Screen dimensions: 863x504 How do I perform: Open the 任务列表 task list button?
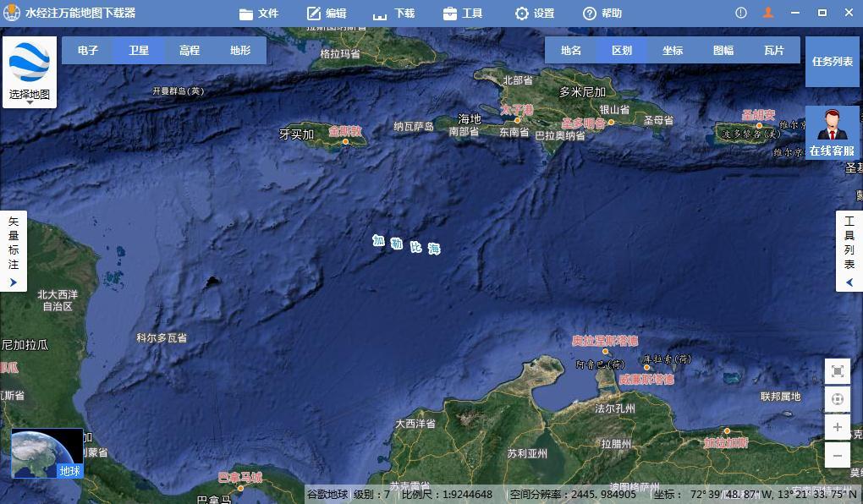[833, 62]
